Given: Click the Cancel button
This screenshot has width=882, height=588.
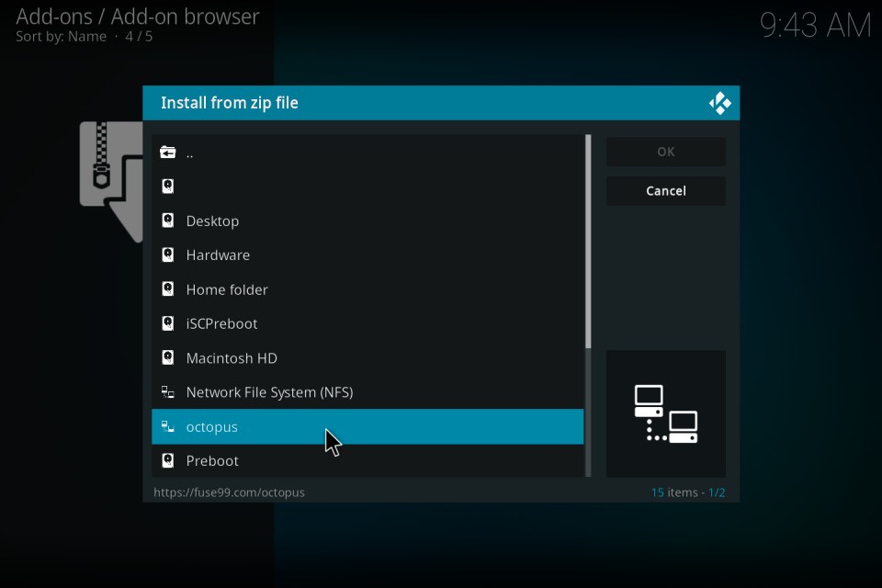Looking at the screenshot, I should (x=665, y=191).
